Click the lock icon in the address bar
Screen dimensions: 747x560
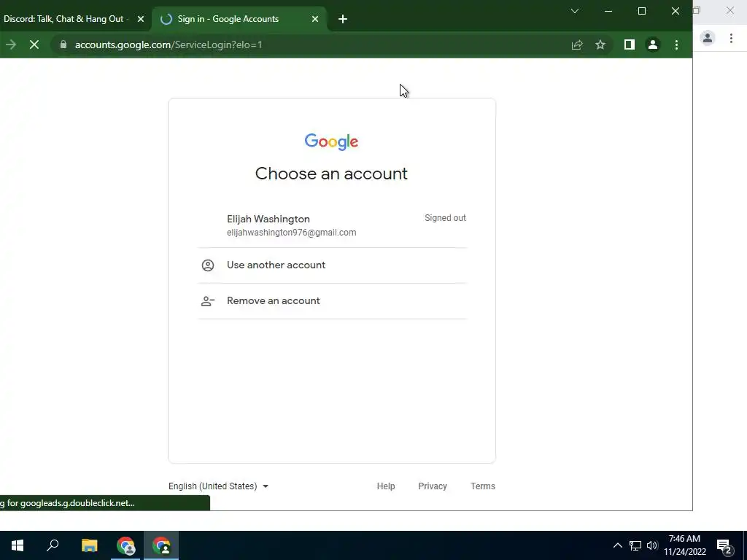tap(63, 44)
